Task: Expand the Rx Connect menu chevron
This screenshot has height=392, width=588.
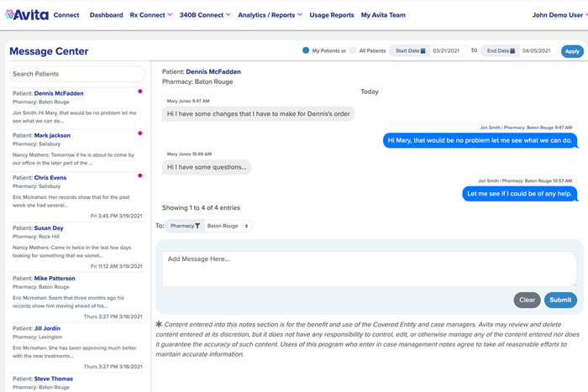Action: pos(170,14)
